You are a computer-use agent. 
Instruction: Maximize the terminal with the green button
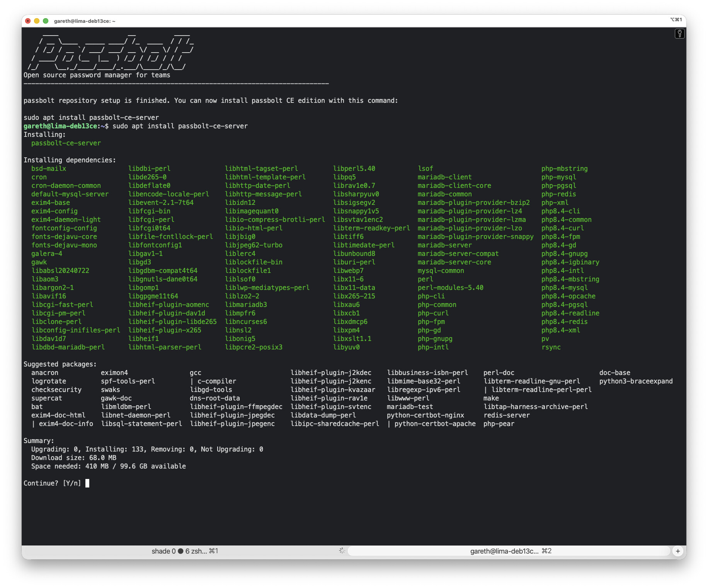tap(46, 21)
